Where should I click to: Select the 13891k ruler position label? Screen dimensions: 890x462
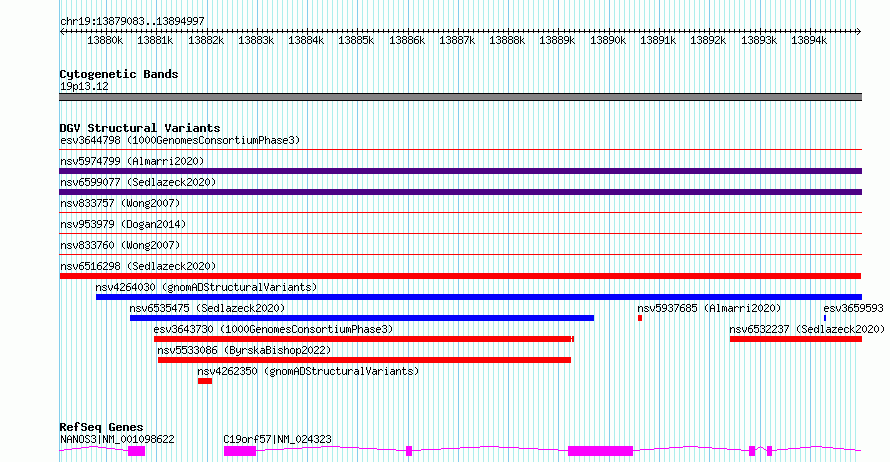(658, 40)
